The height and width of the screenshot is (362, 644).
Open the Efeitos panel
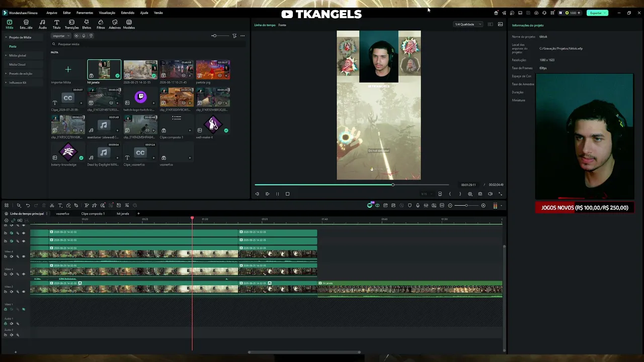click(87, 24)
